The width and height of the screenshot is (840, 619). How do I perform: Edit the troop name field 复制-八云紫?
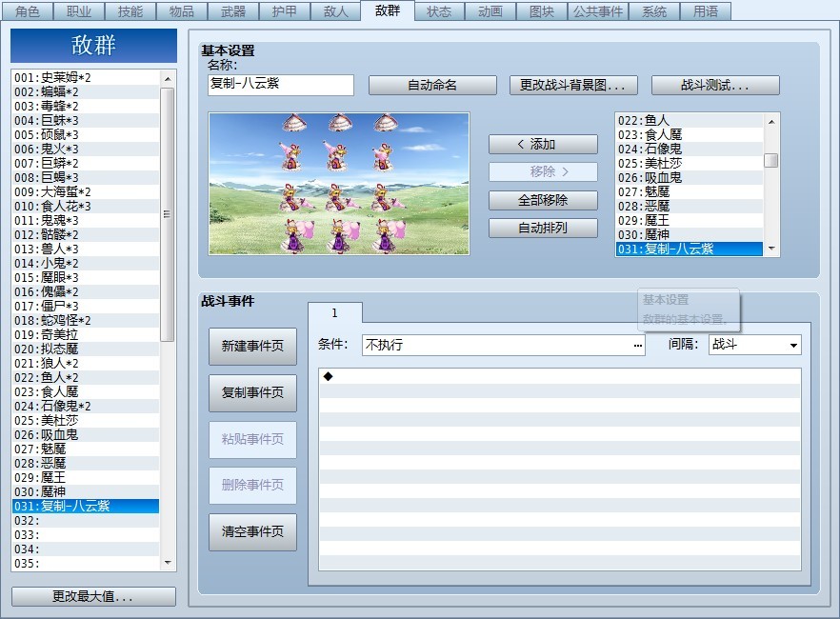pos(281,85)
